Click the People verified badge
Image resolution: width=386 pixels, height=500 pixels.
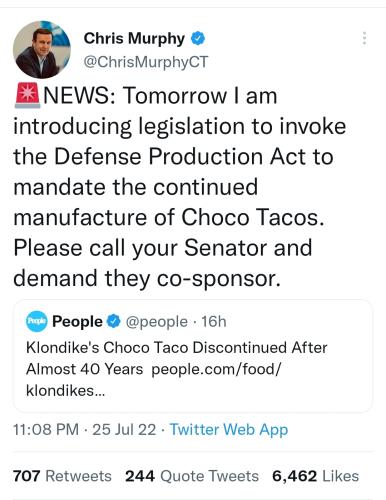pyautogui.click(x=113, y=321)
